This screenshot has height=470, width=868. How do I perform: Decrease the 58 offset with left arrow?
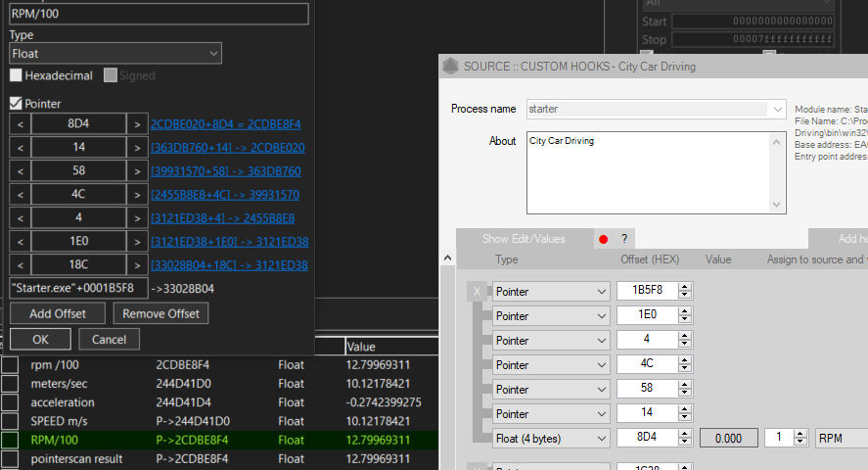pyautogui.click(x=20, y=171)
